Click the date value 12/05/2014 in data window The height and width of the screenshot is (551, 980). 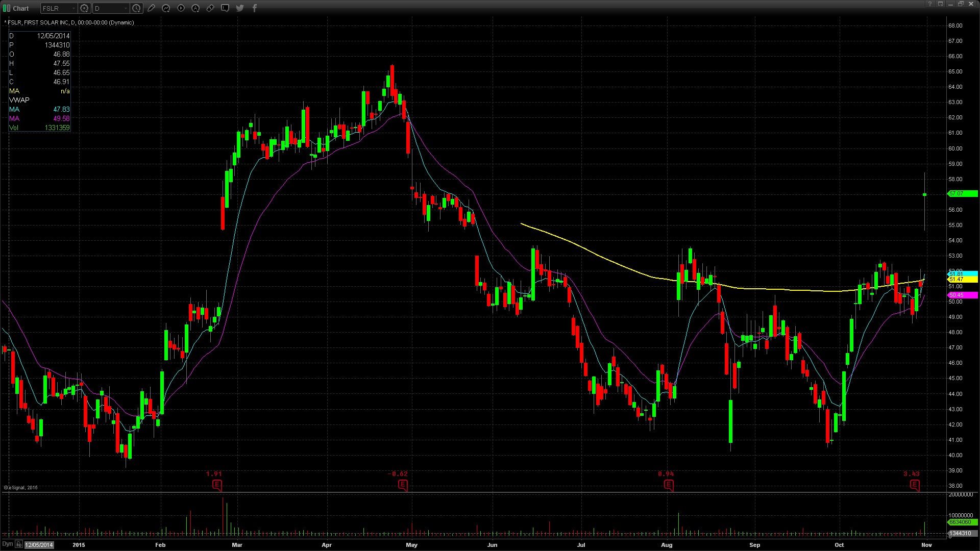click(53, 36)
